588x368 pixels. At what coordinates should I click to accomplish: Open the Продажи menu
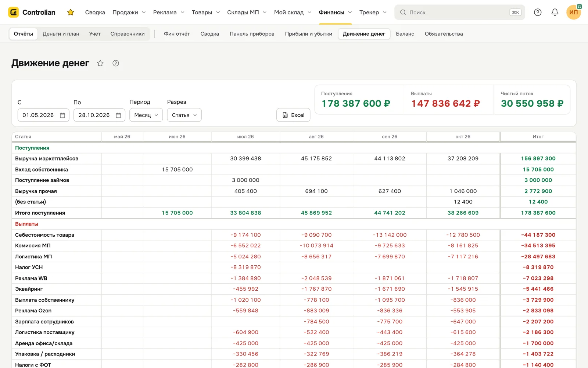[129, 12]
